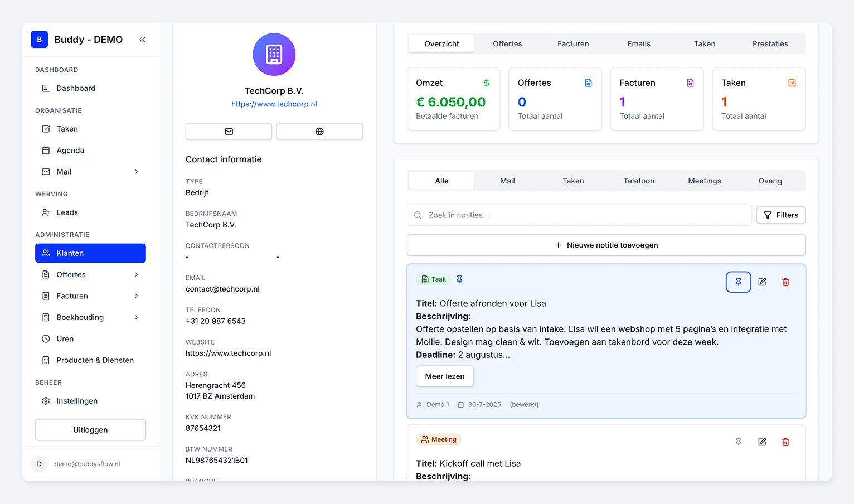Select the Telefoon filter tab
Viewport: 854px width, 504px height.
point(638,181)
